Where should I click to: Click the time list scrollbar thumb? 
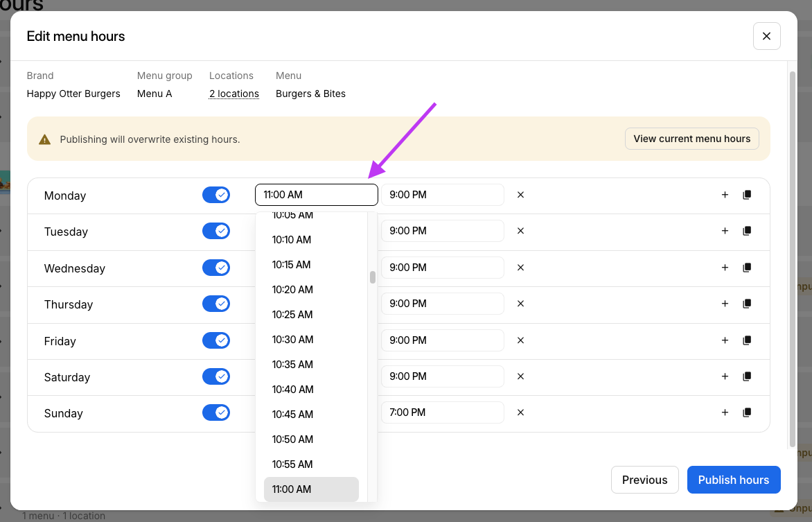373,277
